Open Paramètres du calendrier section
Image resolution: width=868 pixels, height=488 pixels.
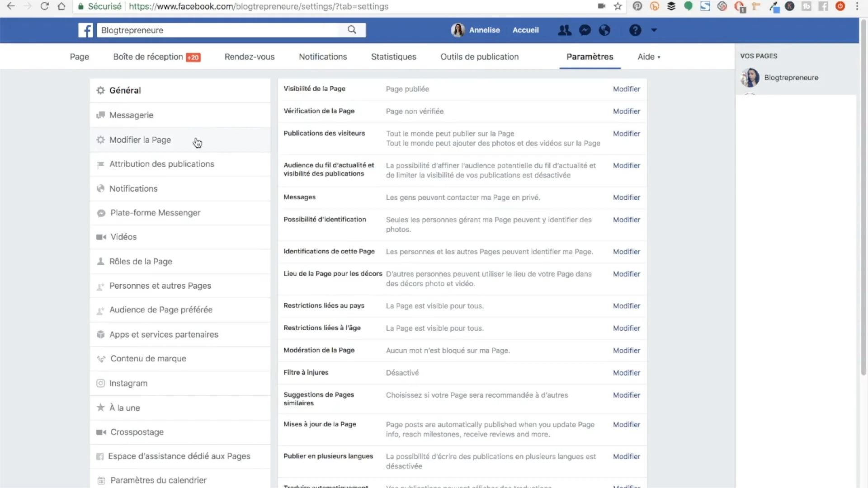point(180,480)
